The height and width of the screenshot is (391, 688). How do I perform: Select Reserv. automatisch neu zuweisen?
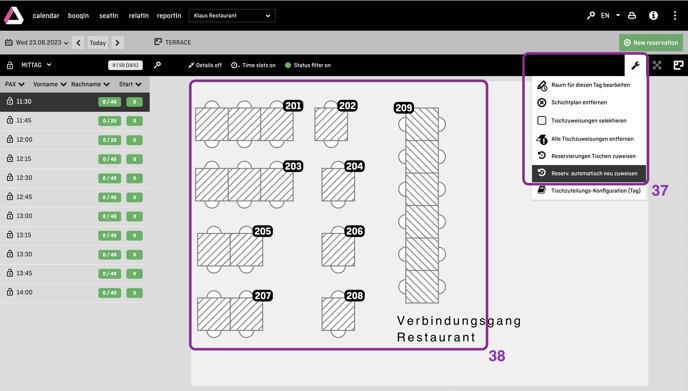coord(589,173)
